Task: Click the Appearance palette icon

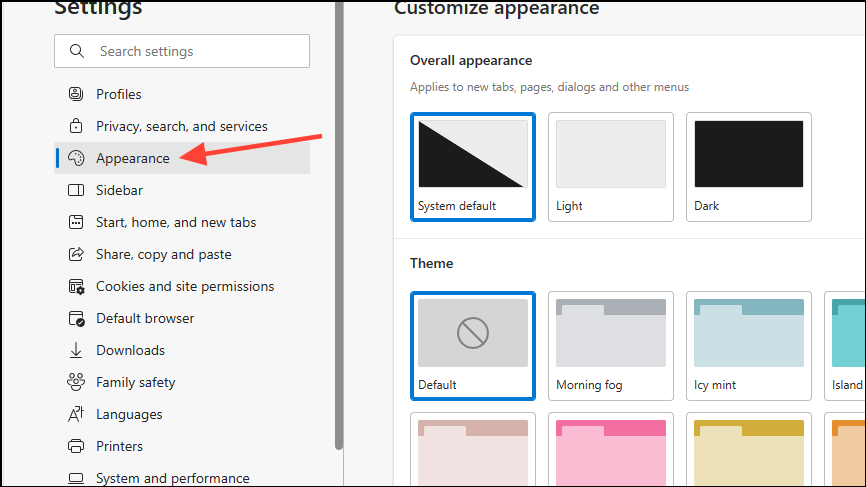Action: click(x=76, y=158)
